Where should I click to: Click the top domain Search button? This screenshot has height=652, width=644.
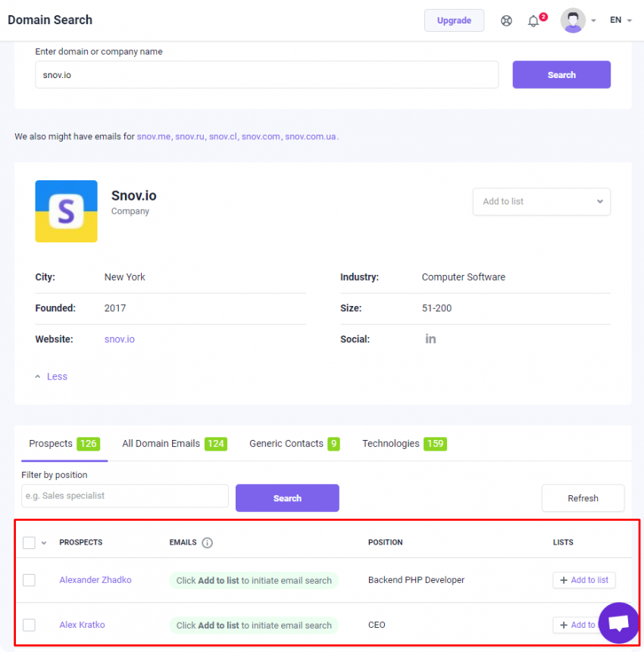tap(561, 75)
